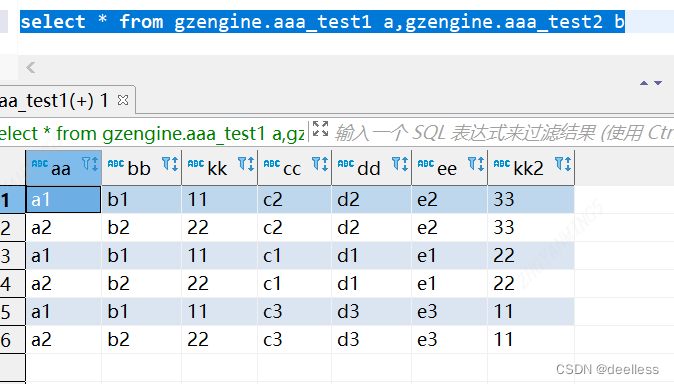This screenshot has height=384, width=674.
Task: Select the cc column header
Action: [294, 168]
